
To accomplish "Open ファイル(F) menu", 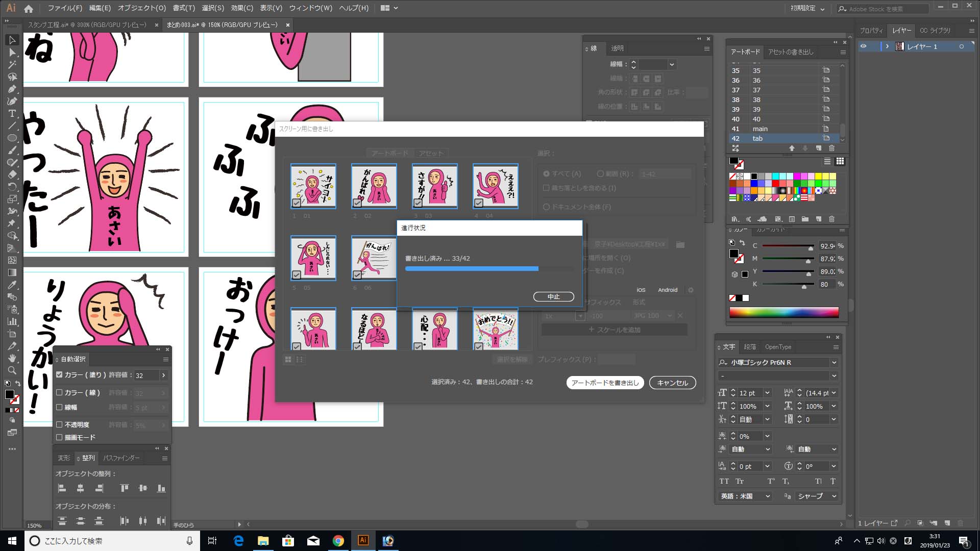I will click(x=65, y=8).
